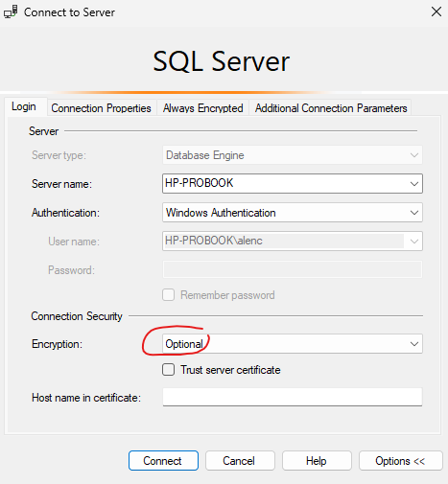Viewport: 448px width, 484px height.
Task: Expand the User name dropdown
Action: pyautogui.click(x=414, y=242)
